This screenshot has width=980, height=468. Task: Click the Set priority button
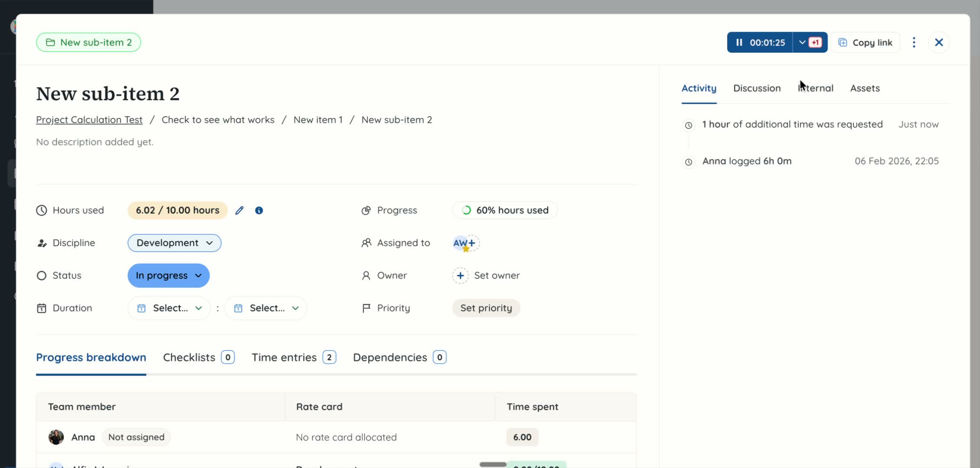[x=486, y=308]
